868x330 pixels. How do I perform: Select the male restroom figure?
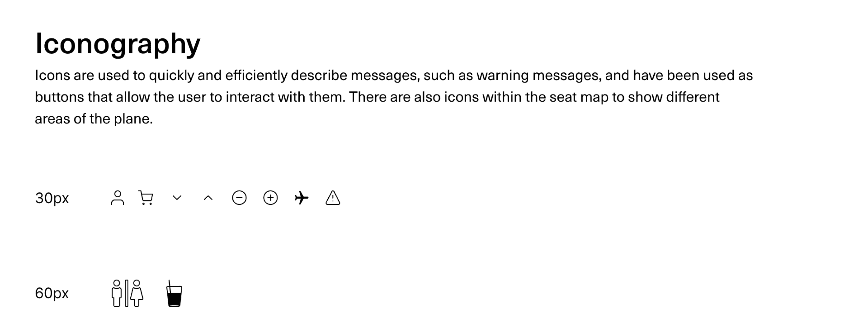(117, 293)
